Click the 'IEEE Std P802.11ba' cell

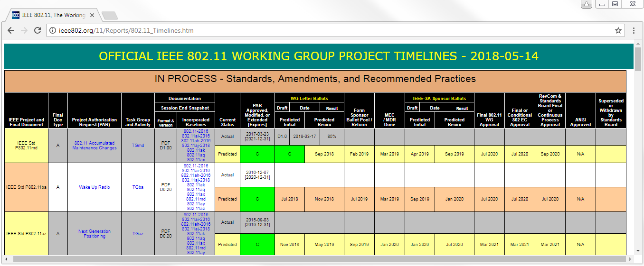coord(26,187)
